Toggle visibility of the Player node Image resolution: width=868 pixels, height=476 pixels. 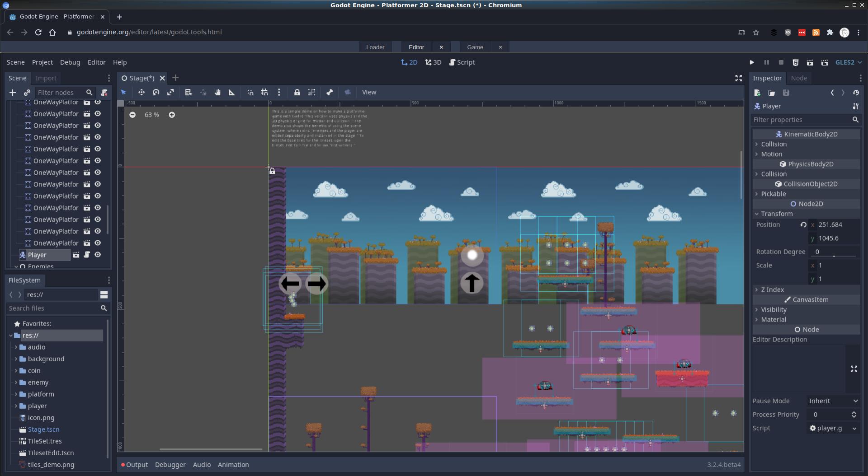click(x=98, y=255)
